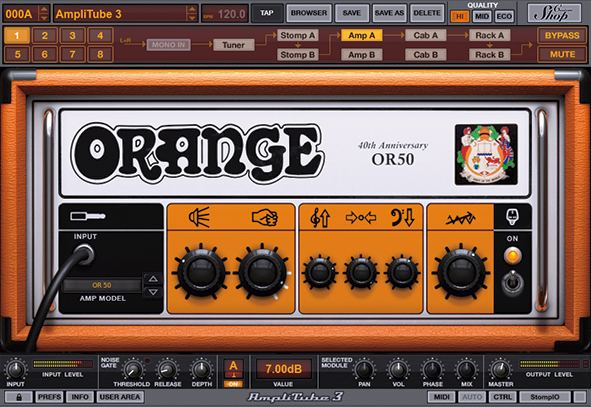Click the treble clef up-arrow symbol
Viewport: 591px width, 407px height.
(320, 217)
